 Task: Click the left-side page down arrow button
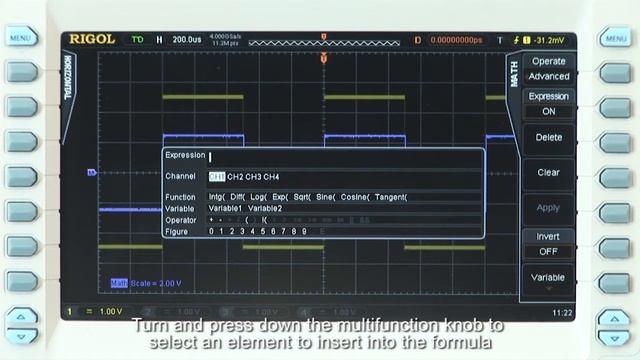pos(21,336)
